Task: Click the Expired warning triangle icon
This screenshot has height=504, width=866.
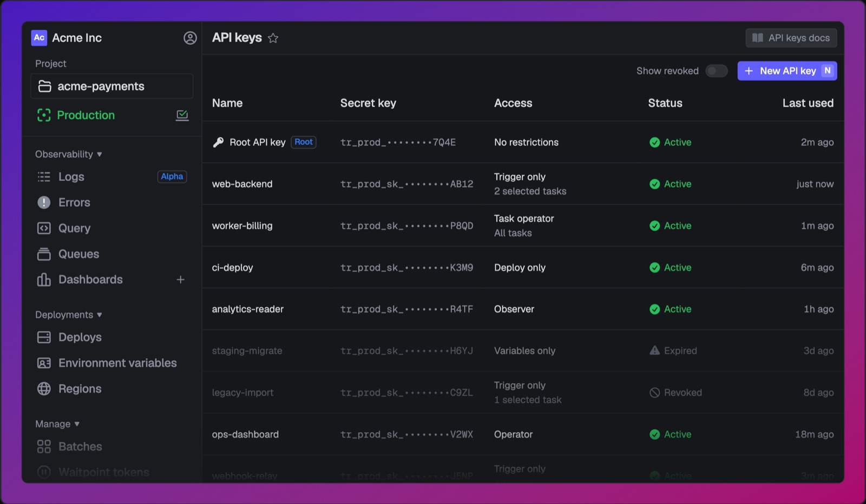Action: coord(654,350)
